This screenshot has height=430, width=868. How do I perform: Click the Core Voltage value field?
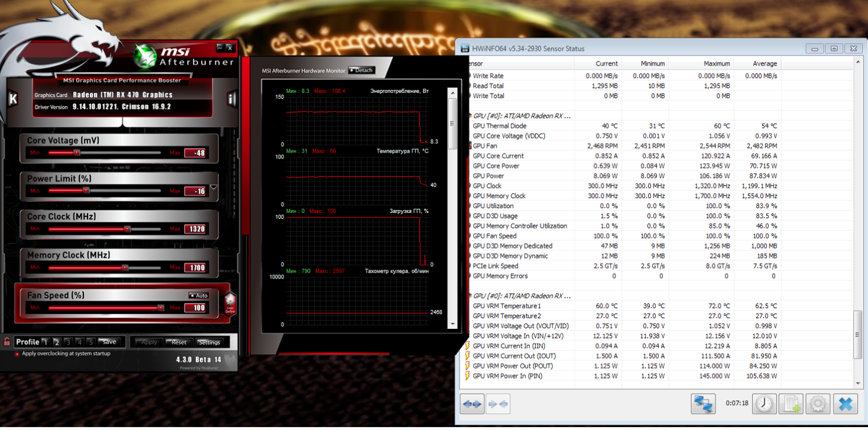(x=195, y=153)
